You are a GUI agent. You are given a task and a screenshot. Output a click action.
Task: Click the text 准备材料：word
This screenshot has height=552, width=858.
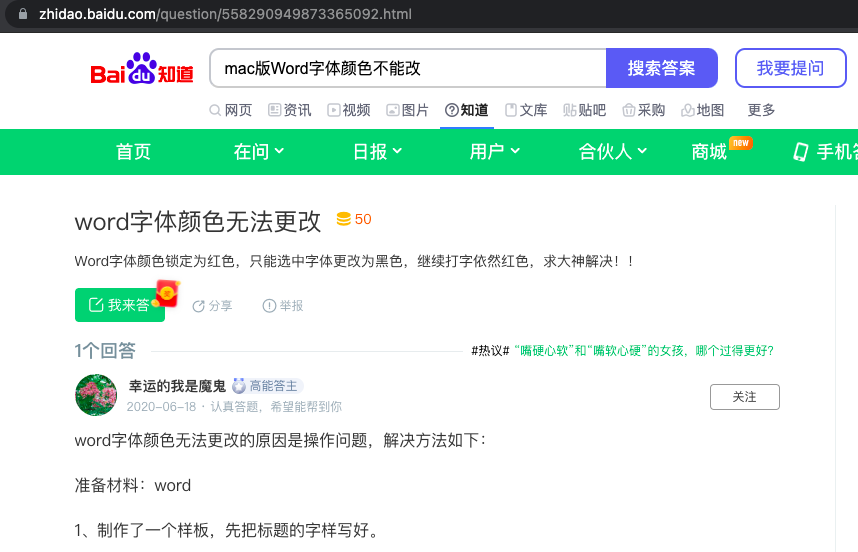tap(133, 485)
